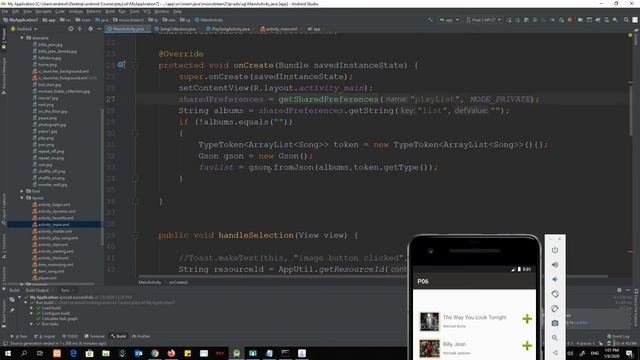Open the File menu

pos(5,11)
